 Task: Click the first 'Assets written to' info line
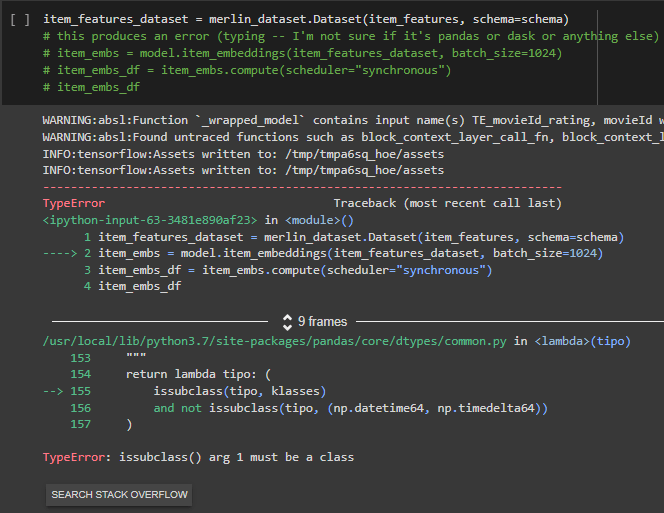click(x=243, y=154)
